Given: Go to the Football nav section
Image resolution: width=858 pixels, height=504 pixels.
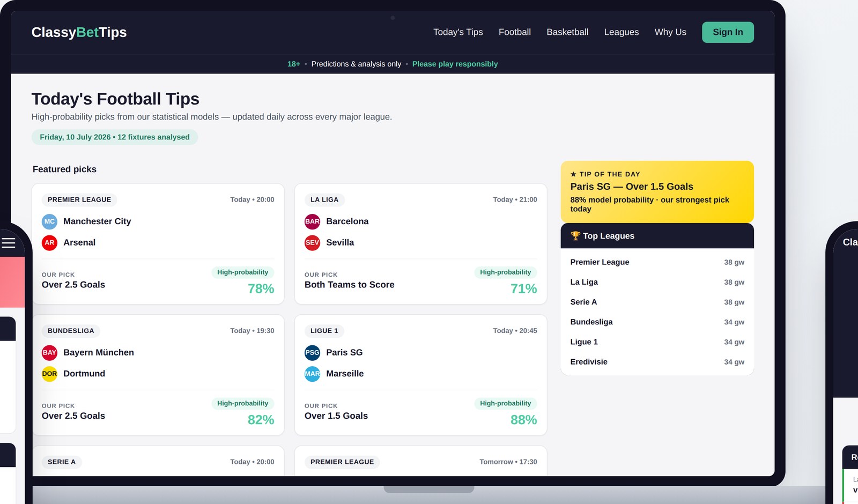Looking at the screenshot, I should [515, 32].
